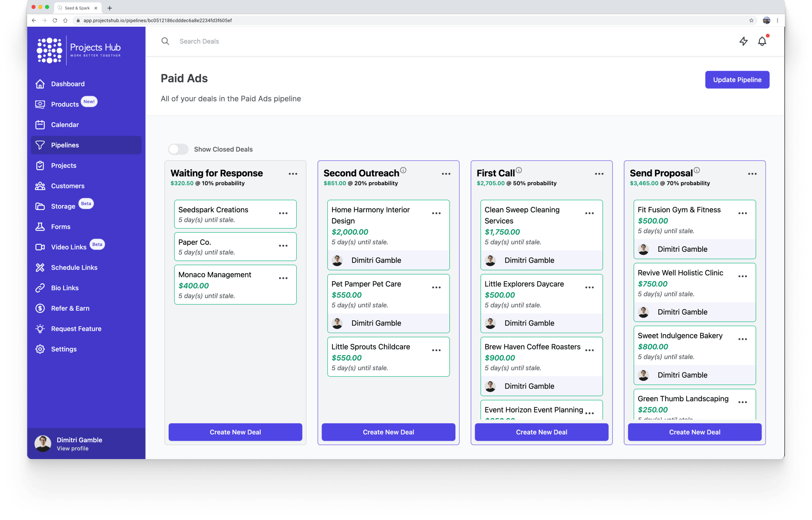Image resolution: width=812 pixels, height=520 pixels.
Task: Toggle the Show Closed Deals switch
Action: point(178,149)
